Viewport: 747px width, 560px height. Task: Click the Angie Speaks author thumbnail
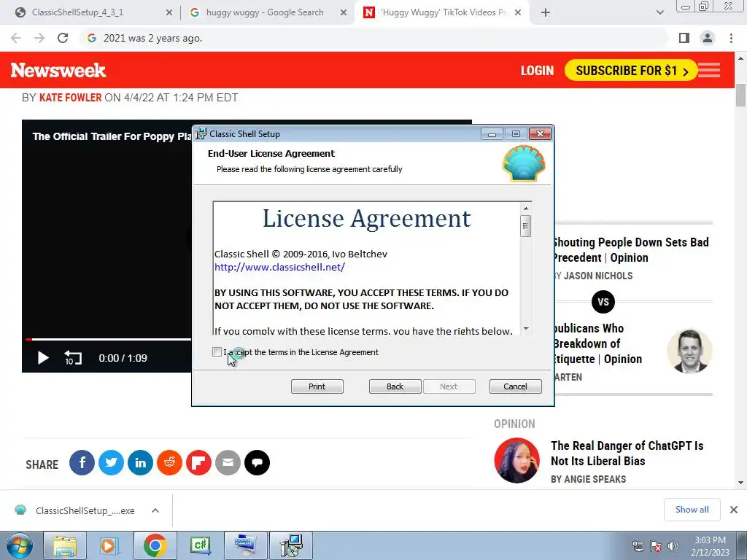pyautogui.click(x=517, y=461)
